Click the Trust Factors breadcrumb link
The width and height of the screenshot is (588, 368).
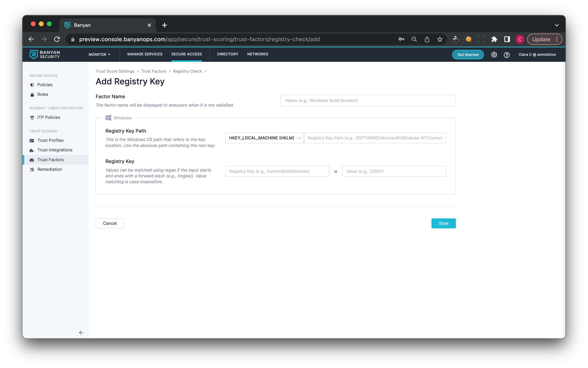pos(154,71)
